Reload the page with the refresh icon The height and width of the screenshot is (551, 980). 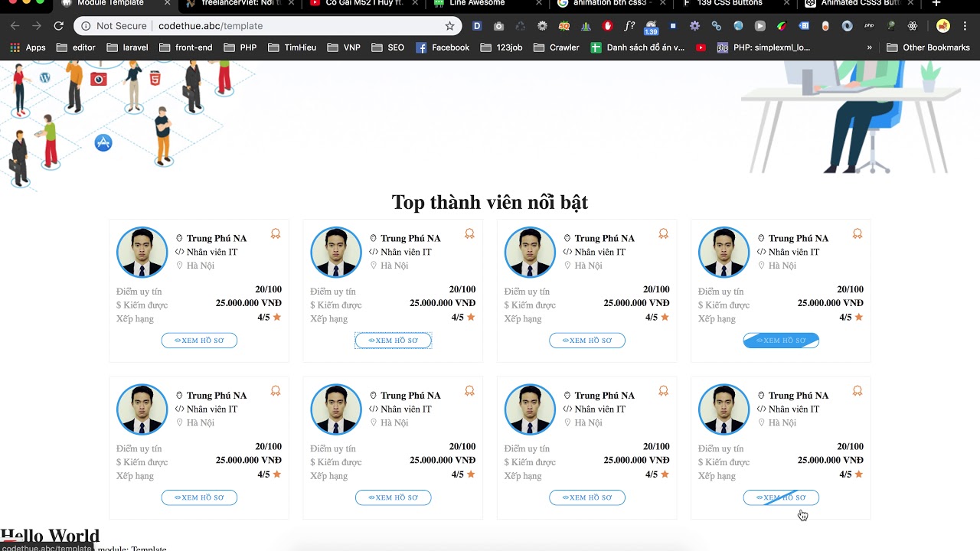click(x=58, y=26)
